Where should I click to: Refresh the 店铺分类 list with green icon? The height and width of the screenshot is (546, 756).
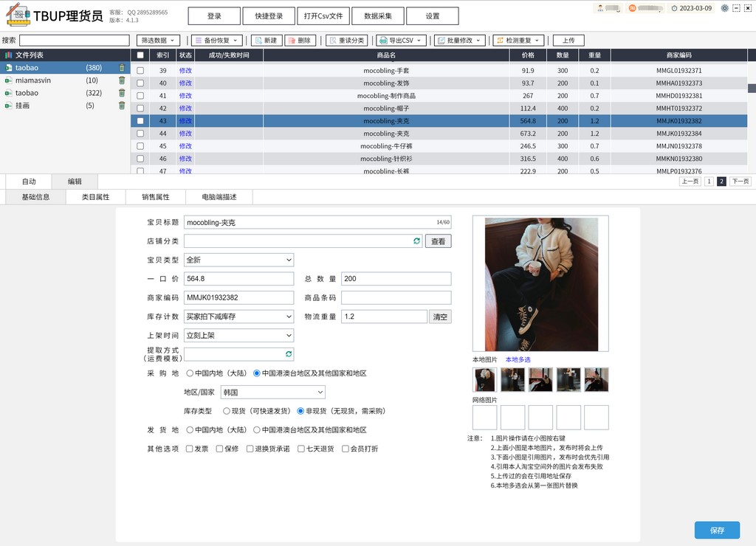click(416, 241)
